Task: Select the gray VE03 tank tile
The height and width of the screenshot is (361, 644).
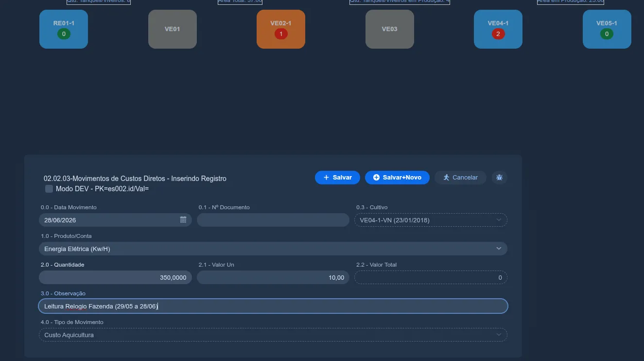Action: coord(390,29)
